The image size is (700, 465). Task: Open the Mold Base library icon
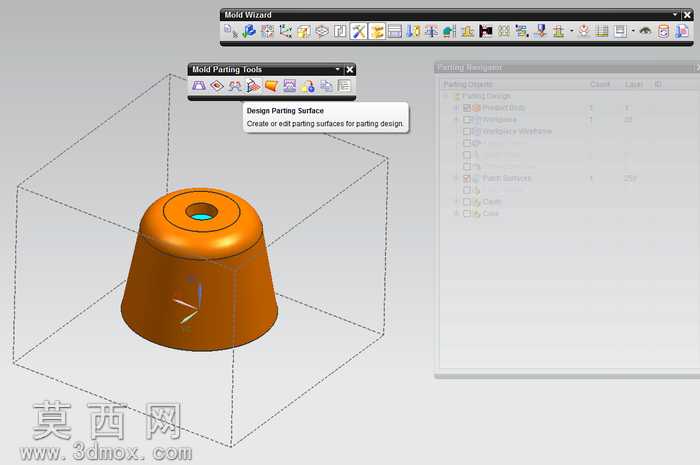[395, 31]
